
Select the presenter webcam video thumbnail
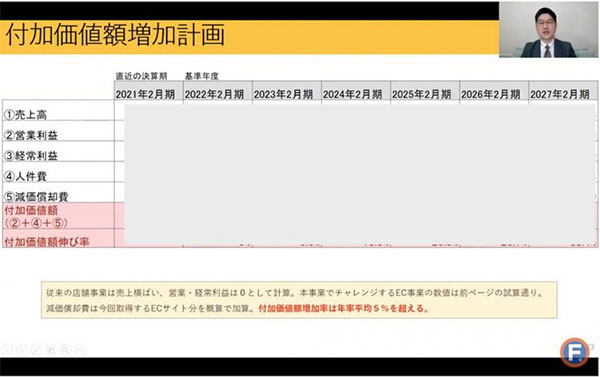(548, 29)
